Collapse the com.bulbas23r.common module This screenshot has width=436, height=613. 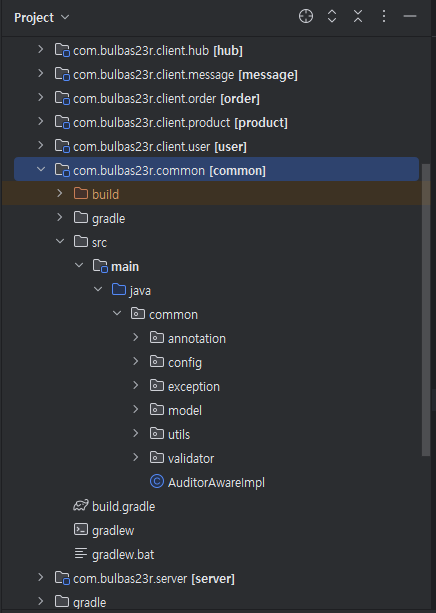[41, 169]
